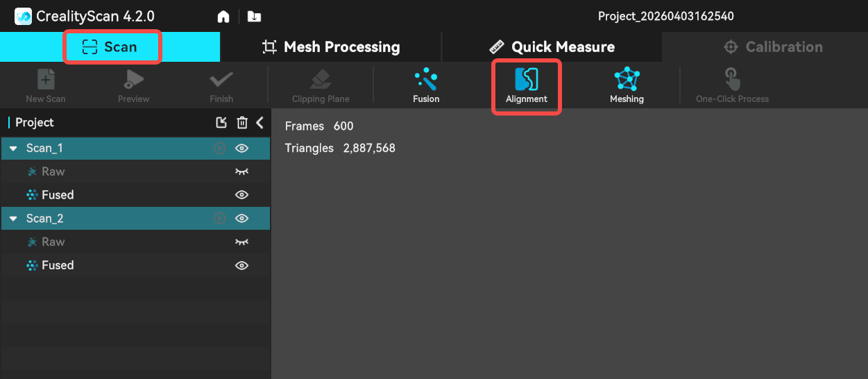
Task: Click the play icon on Scan_2 row
Action: tap(219, 219)
